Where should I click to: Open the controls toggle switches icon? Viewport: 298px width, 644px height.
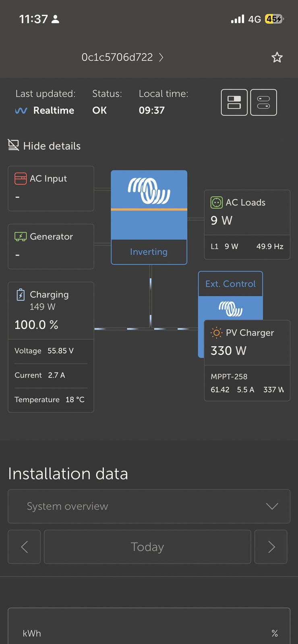click(264, 102)
